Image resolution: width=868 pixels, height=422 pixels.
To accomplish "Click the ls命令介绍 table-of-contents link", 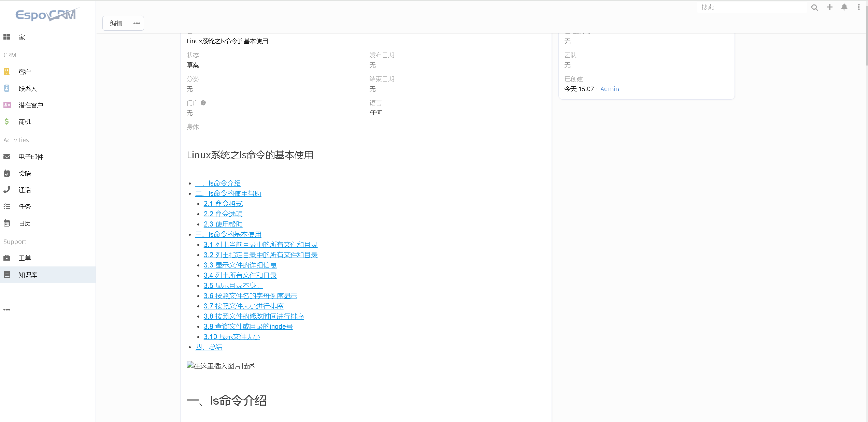I will 218,183.
